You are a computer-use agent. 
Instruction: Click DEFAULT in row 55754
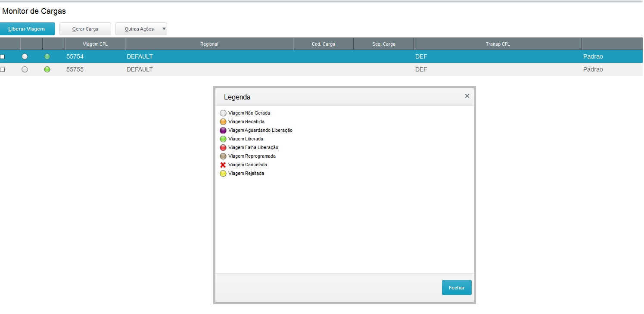coord(140,56)
